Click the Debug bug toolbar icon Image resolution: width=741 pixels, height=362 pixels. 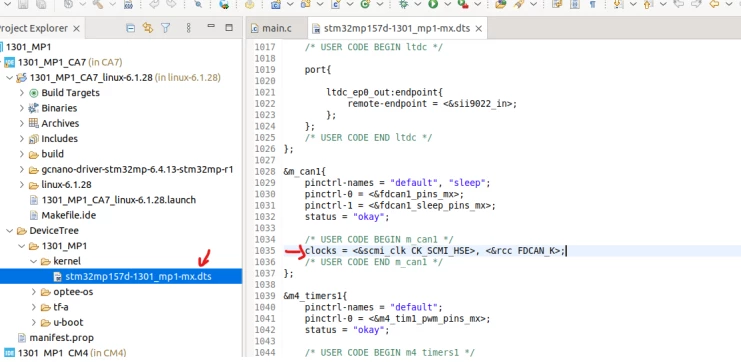tap(404, 4)
